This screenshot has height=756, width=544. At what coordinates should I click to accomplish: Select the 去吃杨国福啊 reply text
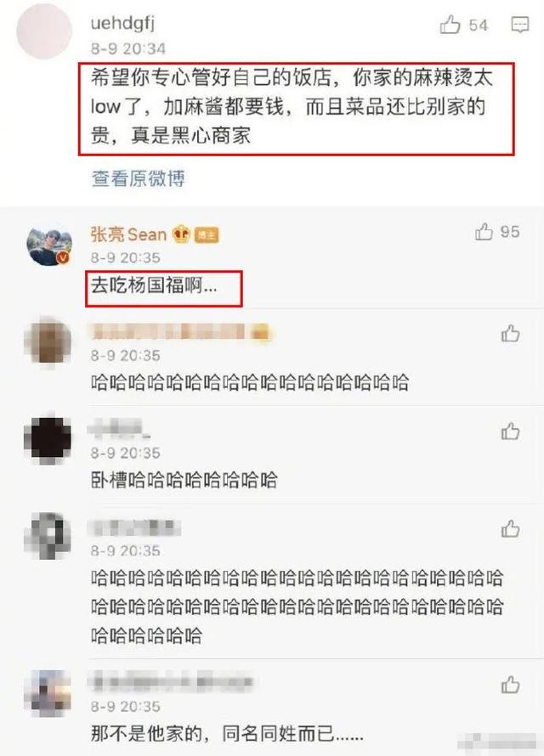click(x=155, y=286)
